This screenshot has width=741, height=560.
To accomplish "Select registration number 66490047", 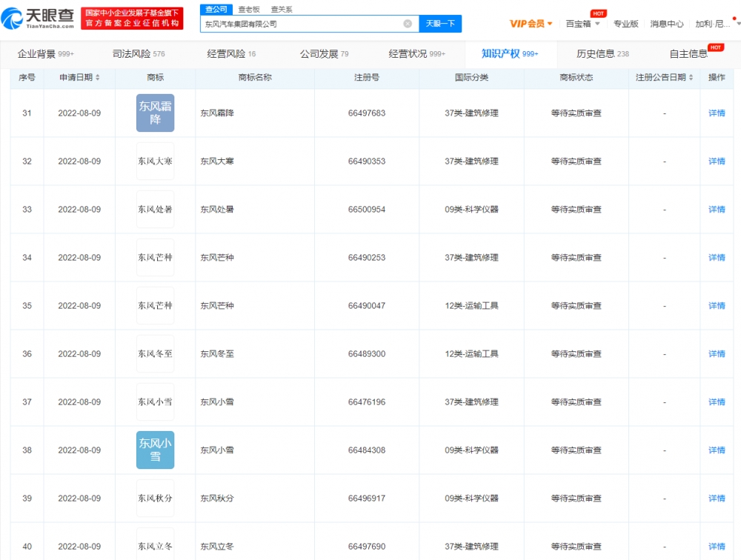I will pyautogui.click(x=367, y=306).
